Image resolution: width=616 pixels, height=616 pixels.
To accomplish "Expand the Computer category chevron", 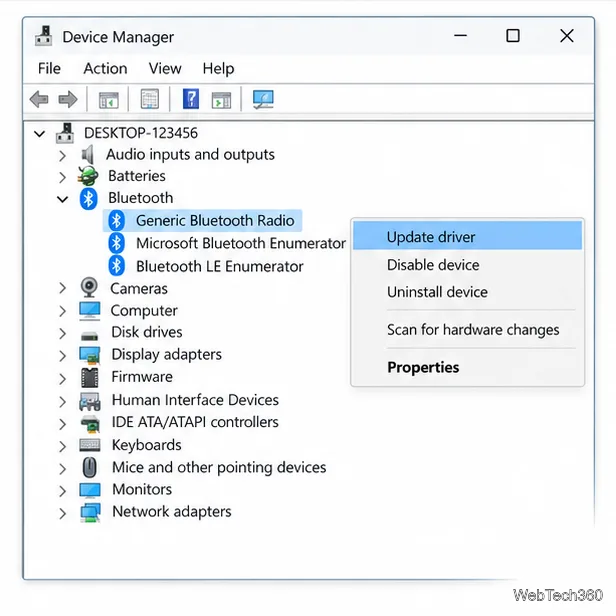I will coord(62,311).
